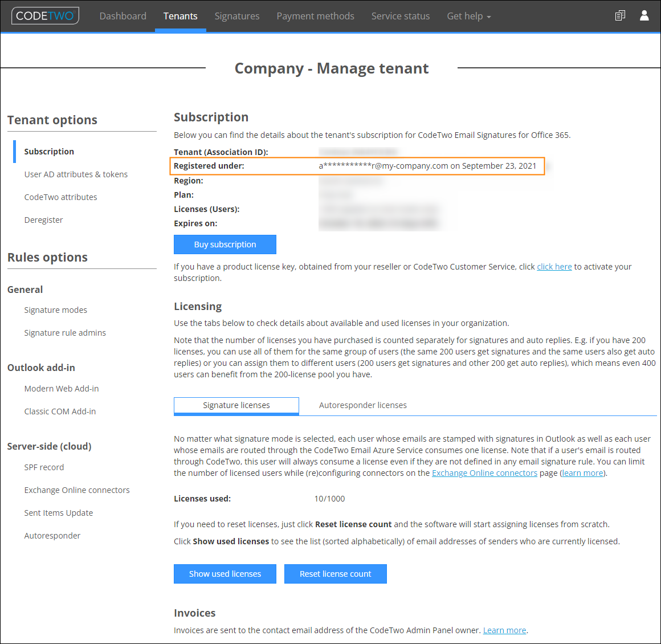Open Sent Items Update
The height and width of the screenshot is (644, 661).
(59, 513)
